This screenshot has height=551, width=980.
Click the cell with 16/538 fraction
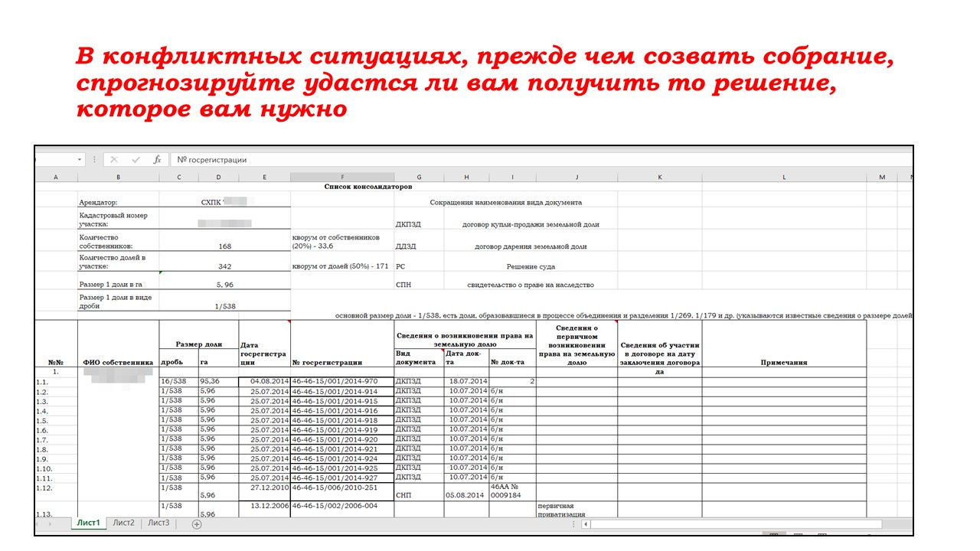pyautogui.click(x=178, y=381)
